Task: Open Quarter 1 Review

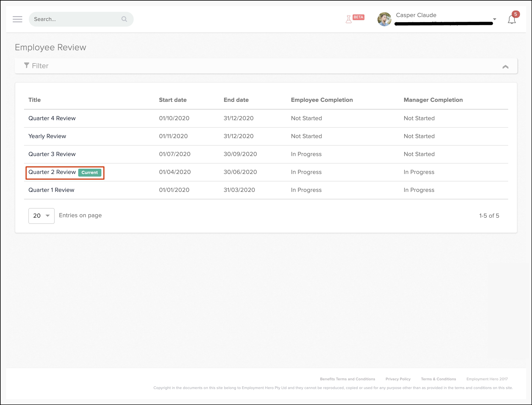Action: 51,190
